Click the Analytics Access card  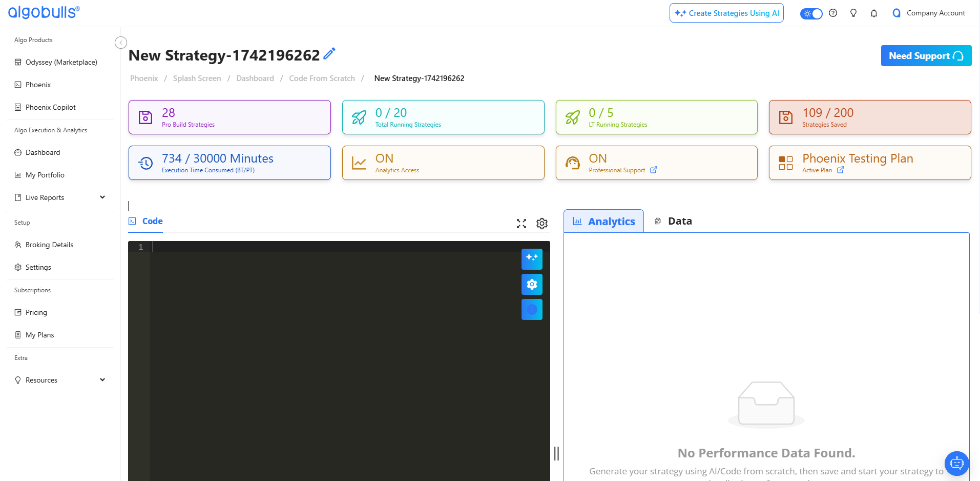click(x=443, y=163)
